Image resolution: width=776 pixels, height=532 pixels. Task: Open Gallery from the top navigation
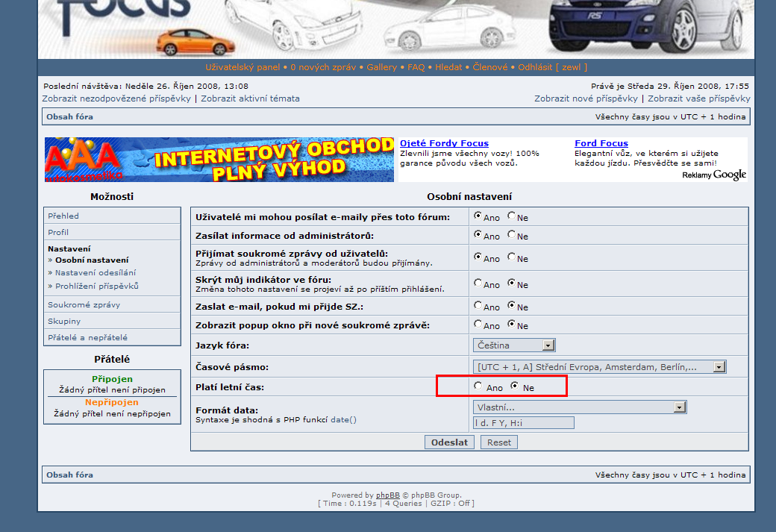tap(382, 67)
